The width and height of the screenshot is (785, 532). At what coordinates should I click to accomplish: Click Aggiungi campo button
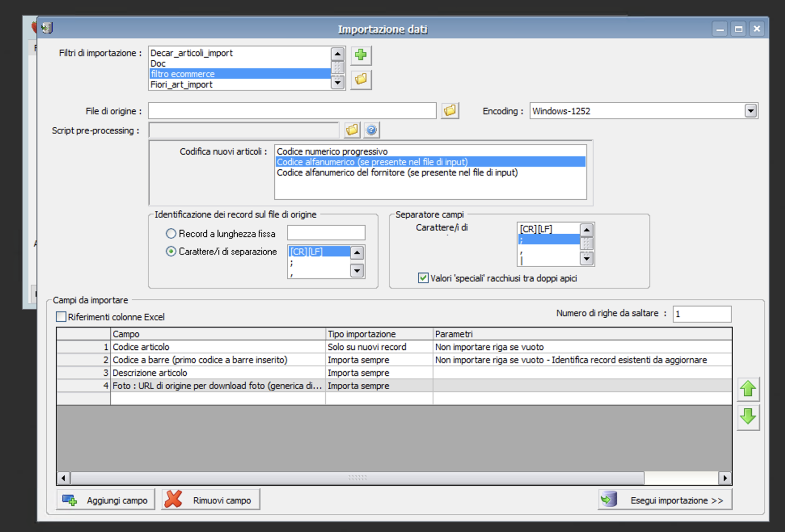[105, 500]
